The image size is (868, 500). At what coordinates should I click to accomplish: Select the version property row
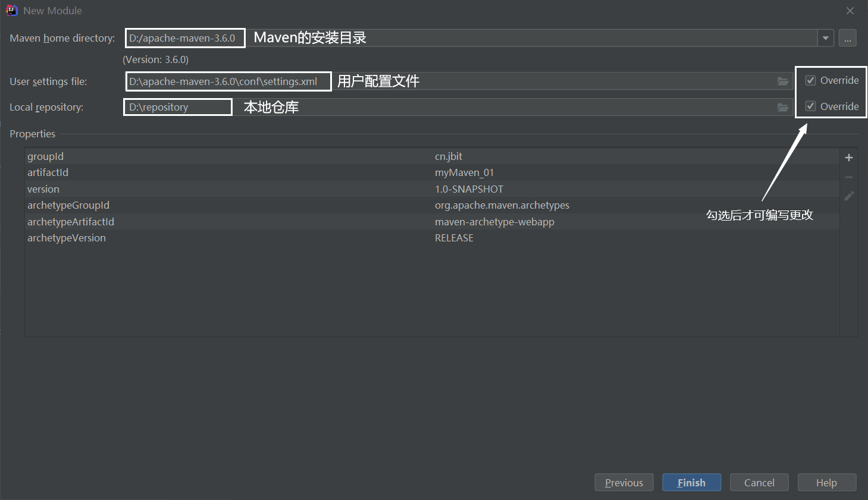(432, 189)
